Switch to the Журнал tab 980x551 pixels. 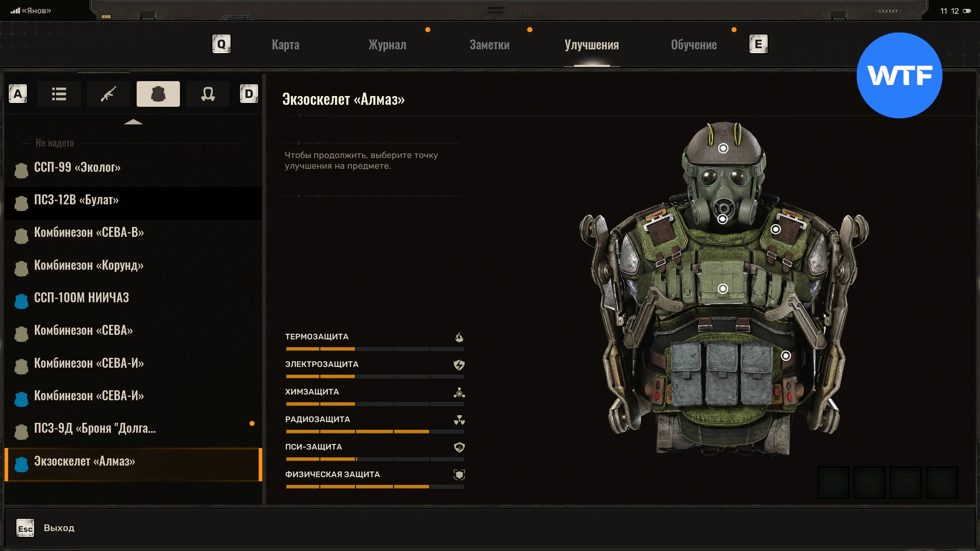387,45
